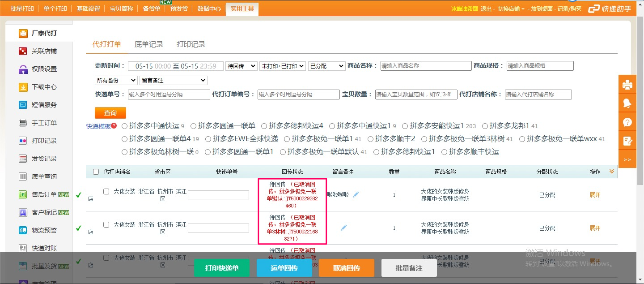The height and width of the screenshot is (284, 644).
Task: Click the orange 查询 search button
Action: [110, 113]
